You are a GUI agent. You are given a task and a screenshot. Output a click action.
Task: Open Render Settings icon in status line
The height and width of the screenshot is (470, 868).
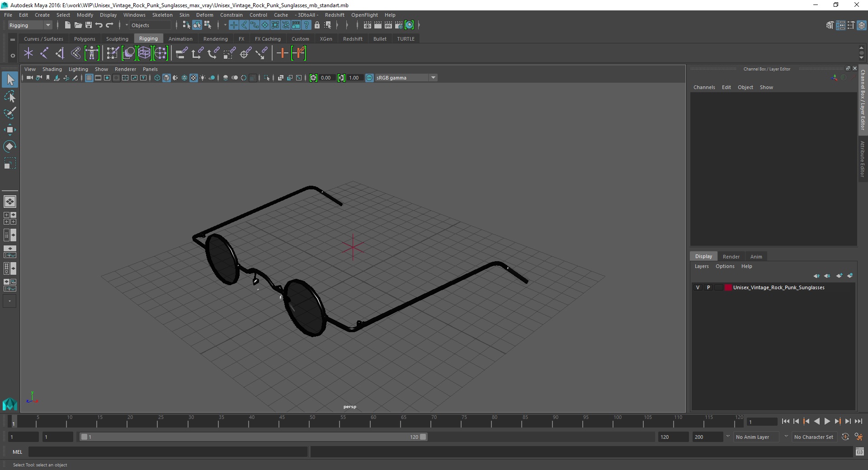(399, 25)
